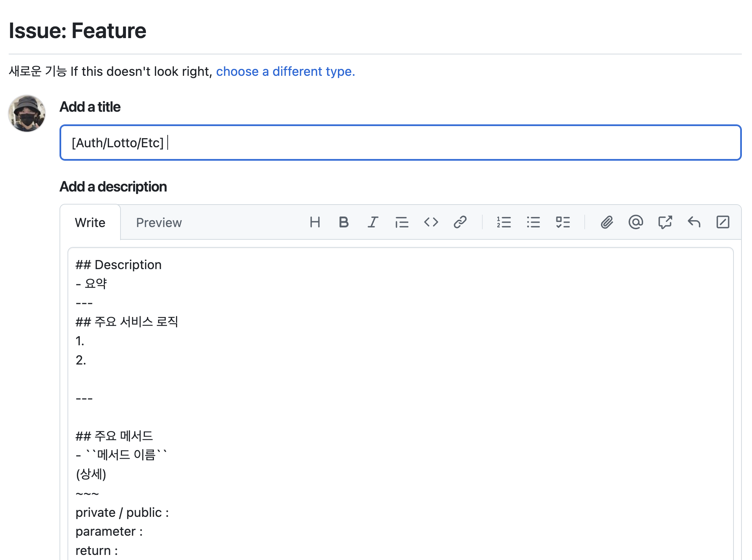Viewport: 752px width, 560px height.
Task: Insert a heading with the H icon
Action: [x=315, y=222]
